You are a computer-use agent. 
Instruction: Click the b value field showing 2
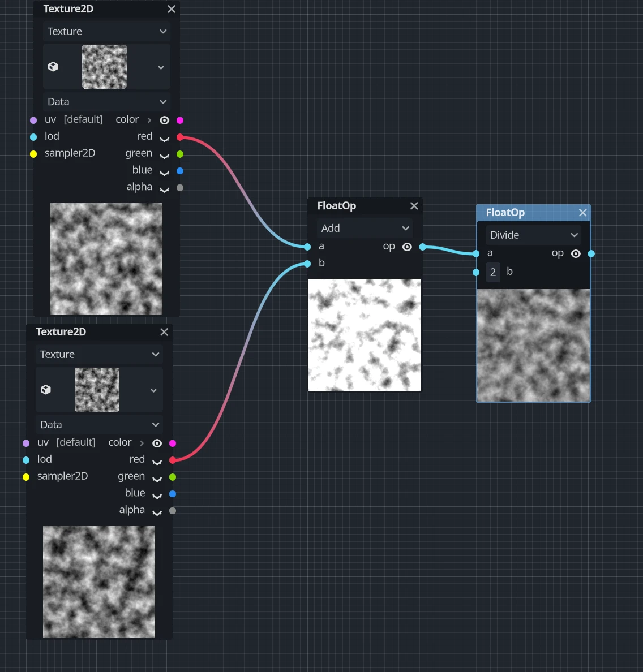(493, 272)
